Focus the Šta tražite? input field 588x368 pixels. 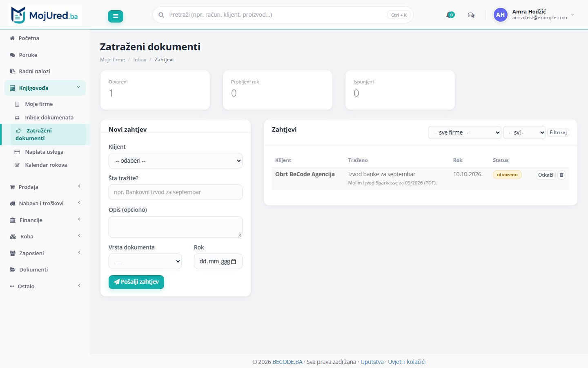pyautogui.click(x=176, y=192)
